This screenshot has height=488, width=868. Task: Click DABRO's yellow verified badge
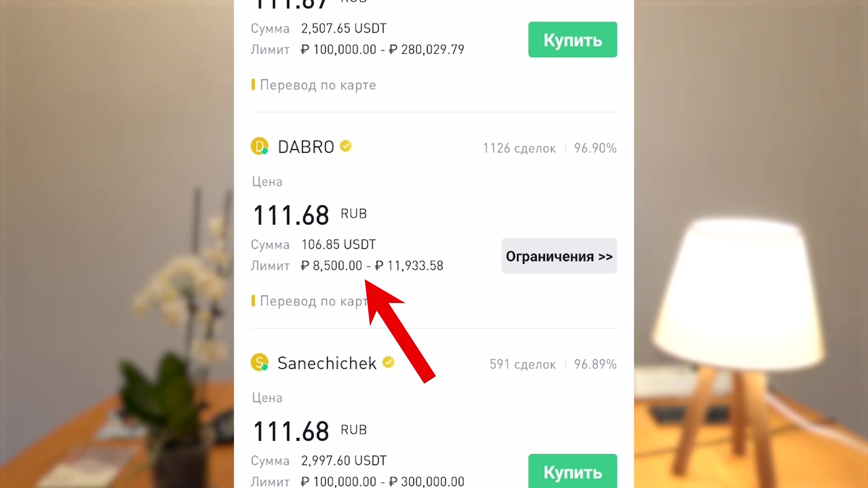point(346,146)
